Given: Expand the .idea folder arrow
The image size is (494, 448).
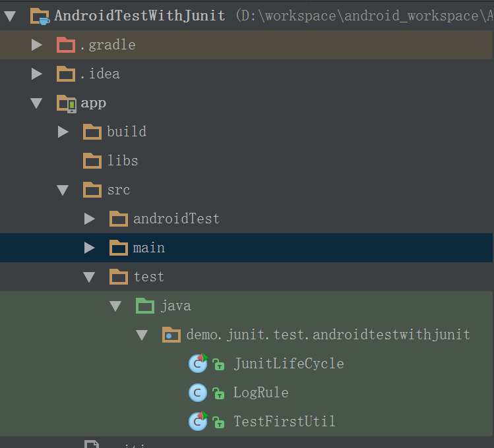Looking at the screenshot, I should [37, 74].
